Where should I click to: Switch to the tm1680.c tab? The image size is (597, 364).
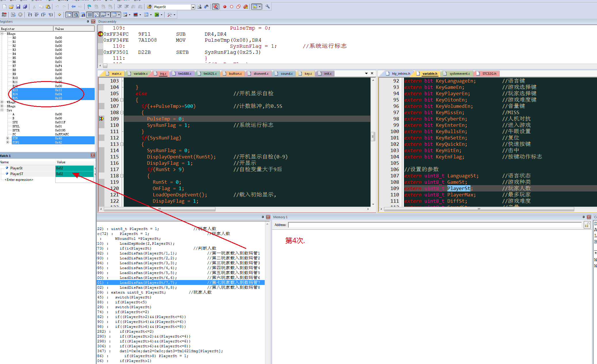coord(182,74)
